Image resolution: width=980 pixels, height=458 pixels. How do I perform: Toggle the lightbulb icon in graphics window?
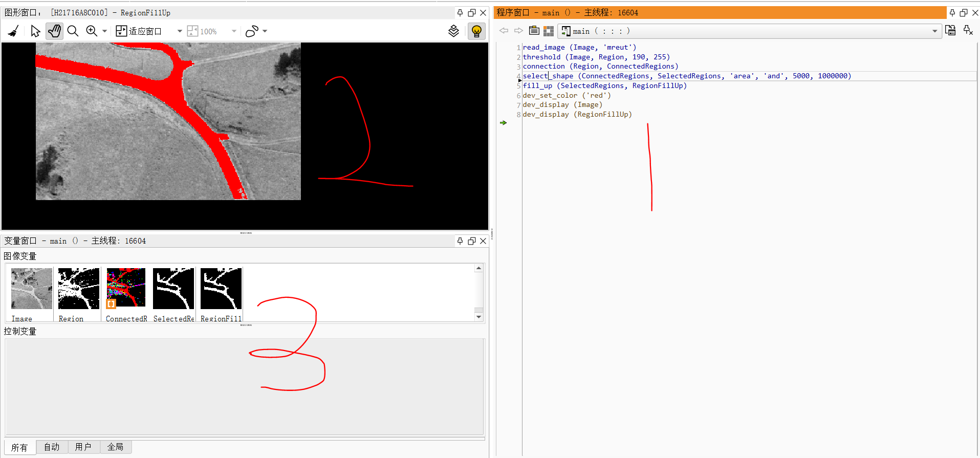pos(476,31)
